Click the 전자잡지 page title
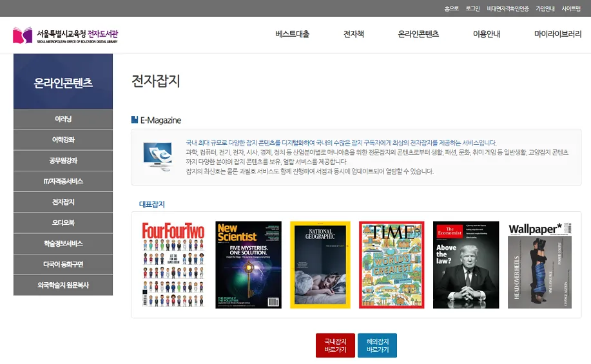The image size is (591, 364). click(x=156, y=81)
